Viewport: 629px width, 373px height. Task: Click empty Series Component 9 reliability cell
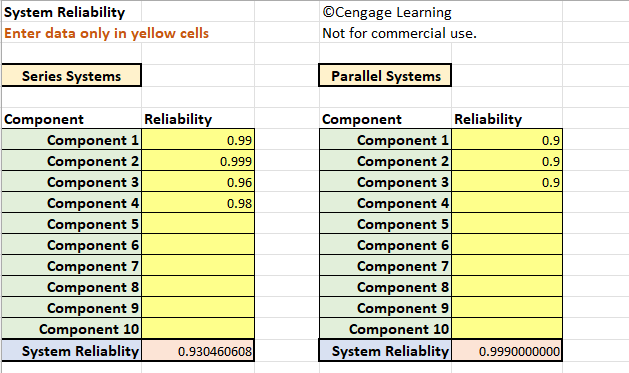[x=198, y=308]
